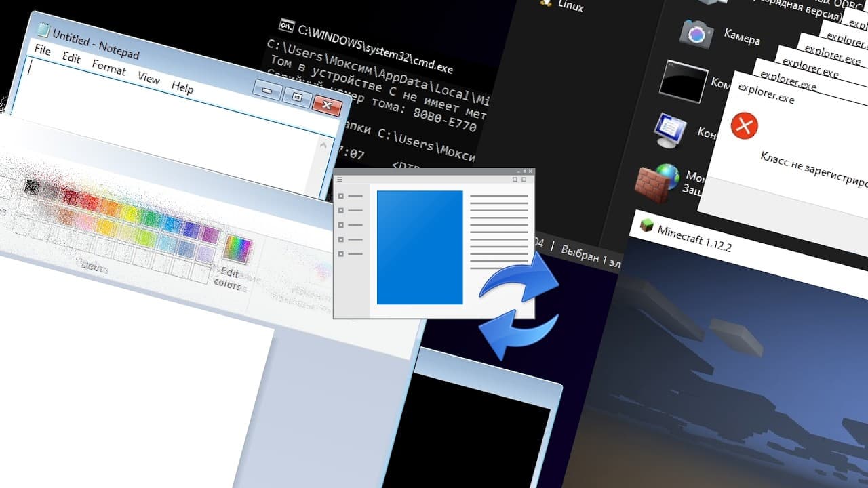The width and height of the screenshot is (868, 488).
Task: Click the Камера camera icon
Action: coord(696,33)
